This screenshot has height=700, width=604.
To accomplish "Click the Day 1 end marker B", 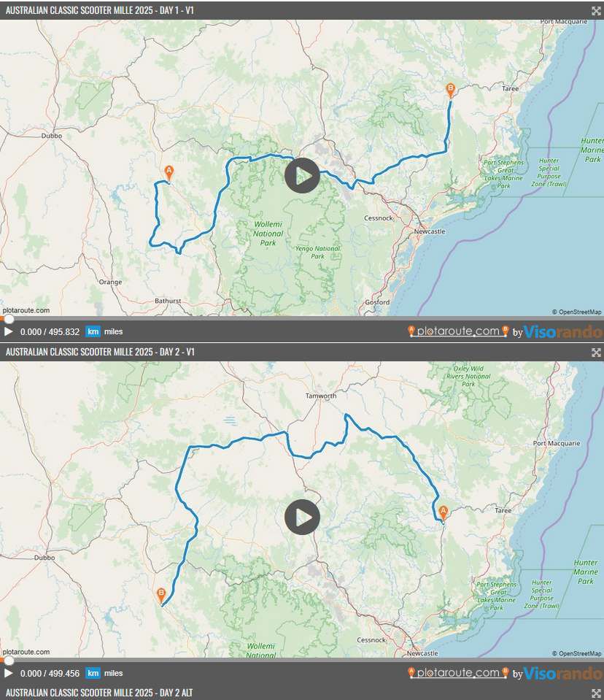I will tap(450, 90).
